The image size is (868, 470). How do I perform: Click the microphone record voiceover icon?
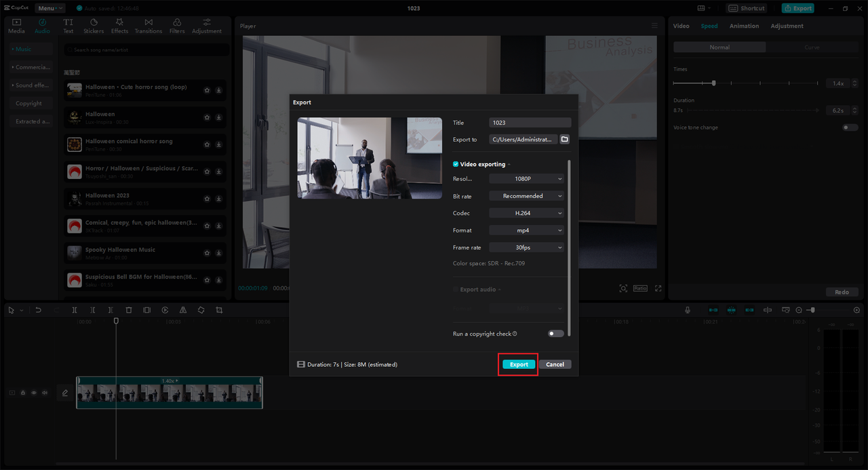(688, 310)
